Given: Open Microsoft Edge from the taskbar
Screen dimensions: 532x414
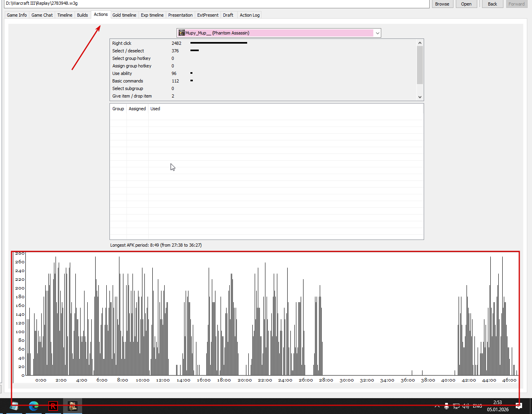Looking at the screenshot, I should tap(34, 406).
